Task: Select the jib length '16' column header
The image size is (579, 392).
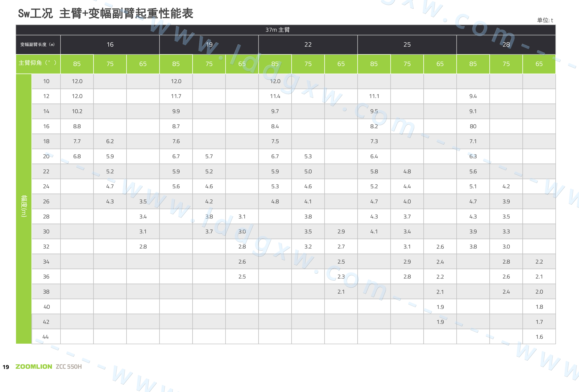Action: tap(110, 45)
